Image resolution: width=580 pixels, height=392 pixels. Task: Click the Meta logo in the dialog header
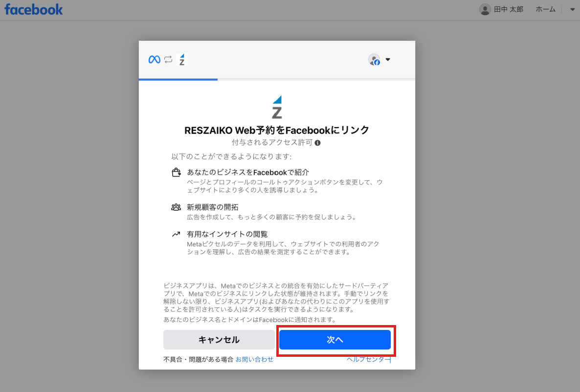tap(154, 60)
